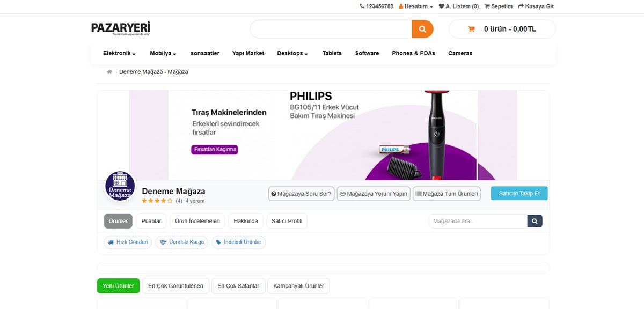The width and height of the screenshot is (644, 309).
Task: Click the shopping cart icon in header
Action: pyautogui.click(x=471, y=29)
